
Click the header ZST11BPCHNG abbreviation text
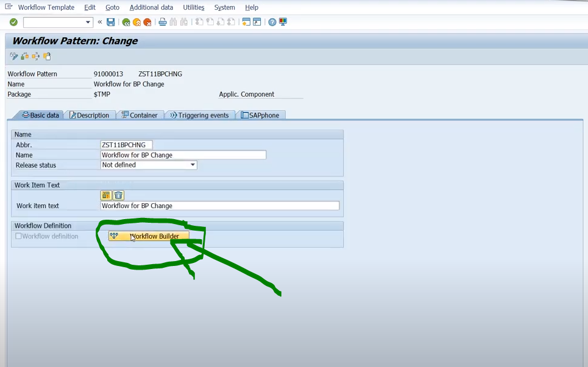160,74
